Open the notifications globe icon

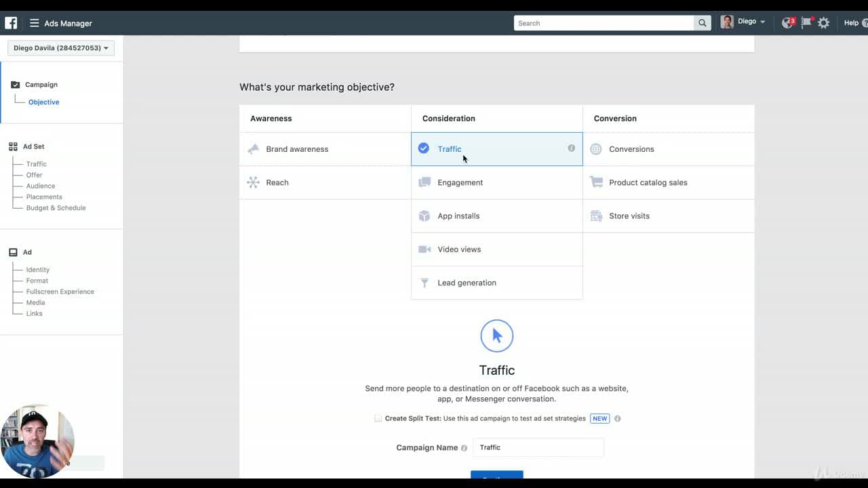pos(787,23)
